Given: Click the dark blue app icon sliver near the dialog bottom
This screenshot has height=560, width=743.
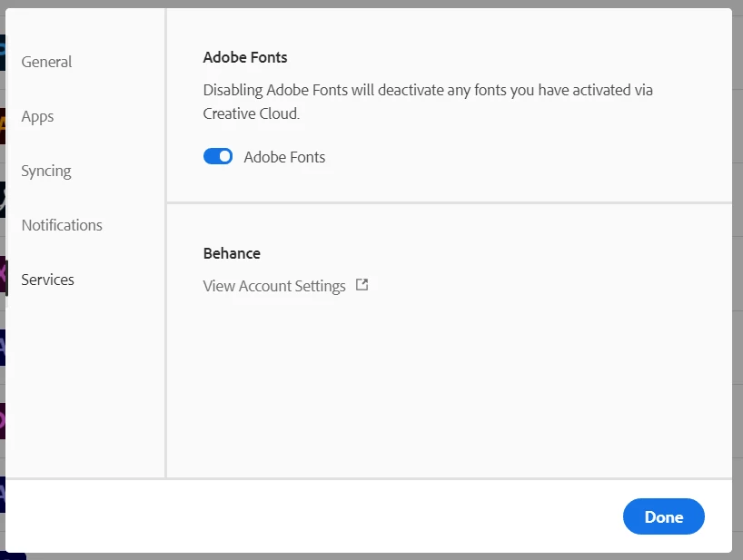Looking at the screenshot, I should (3, 495).
